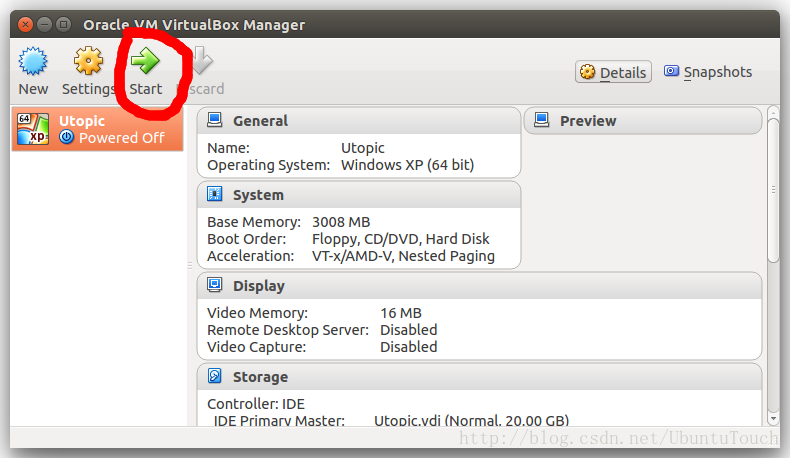Click the details pane vertical scrollbar
Viewport: 790px width, 458px height.
click(x=773, y=190)
